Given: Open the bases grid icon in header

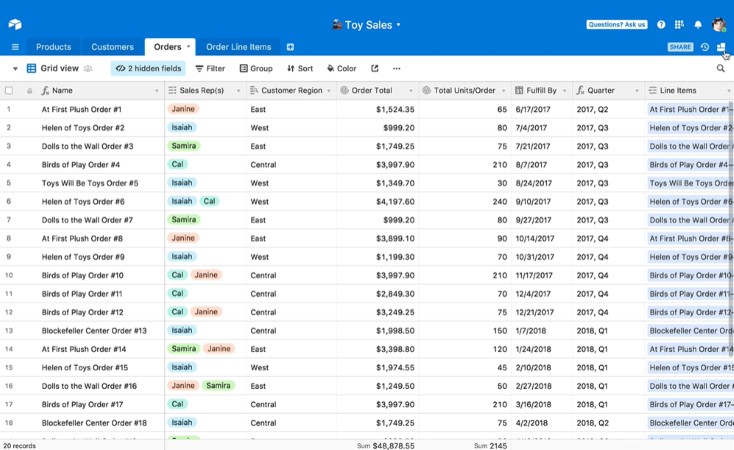Looking at the screenshot, I should pos(679,25).
